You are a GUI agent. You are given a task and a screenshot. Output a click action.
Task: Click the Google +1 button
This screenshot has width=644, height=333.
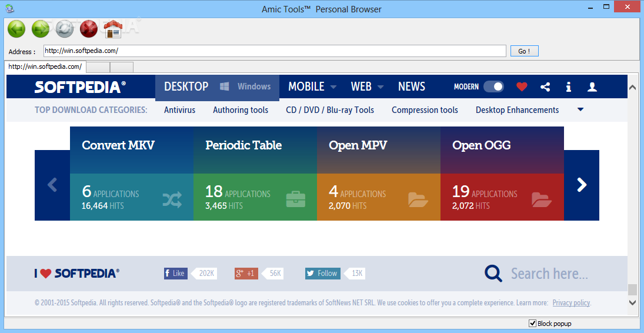246,274
